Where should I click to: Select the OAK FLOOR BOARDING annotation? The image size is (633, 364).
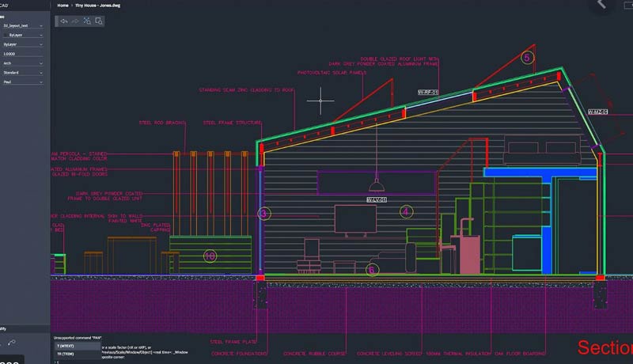point(520,354)
